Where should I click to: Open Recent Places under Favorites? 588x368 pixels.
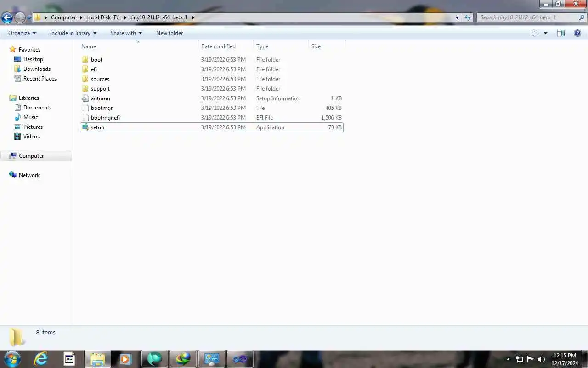pos(40,79)
